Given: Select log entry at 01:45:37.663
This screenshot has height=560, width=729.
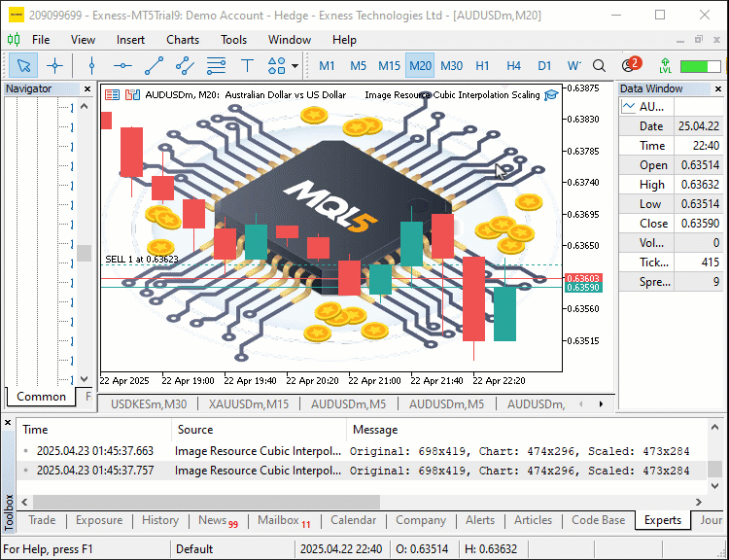Looking at the screenshot, I should pos(363,451).
